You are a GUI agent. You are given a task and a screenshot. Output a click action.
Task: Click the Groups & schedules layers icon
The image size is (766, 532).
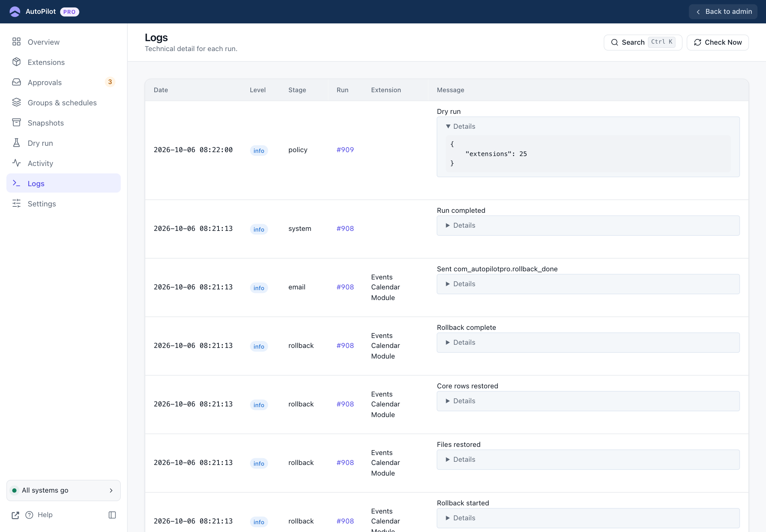[x=16, y=102]
